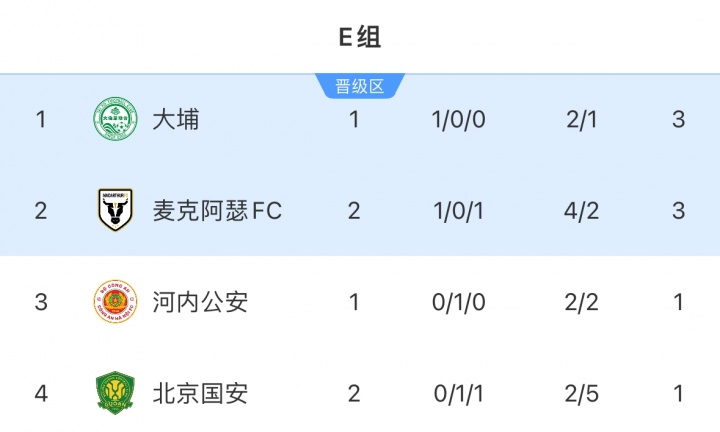Click rank number 4 for 北京国安

tap(41, 393)
